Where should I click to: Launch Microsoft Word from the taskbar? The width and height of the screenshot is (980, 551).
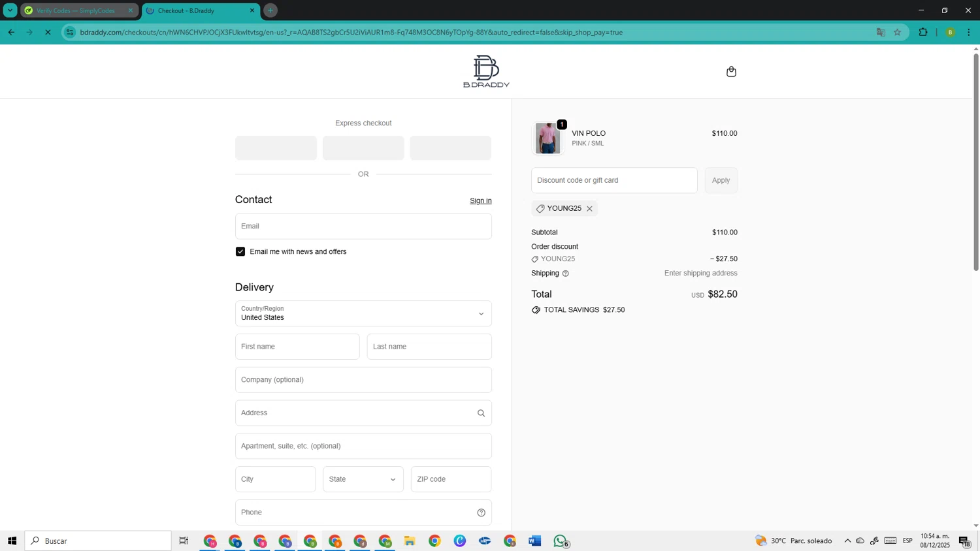click(535, 541)
